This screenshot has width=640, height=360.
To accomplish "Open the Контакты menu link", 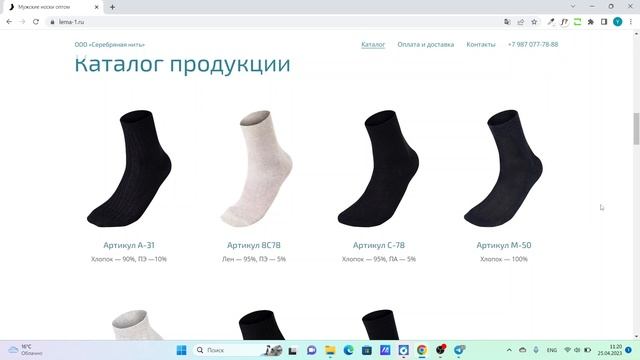I will [481, 44].
